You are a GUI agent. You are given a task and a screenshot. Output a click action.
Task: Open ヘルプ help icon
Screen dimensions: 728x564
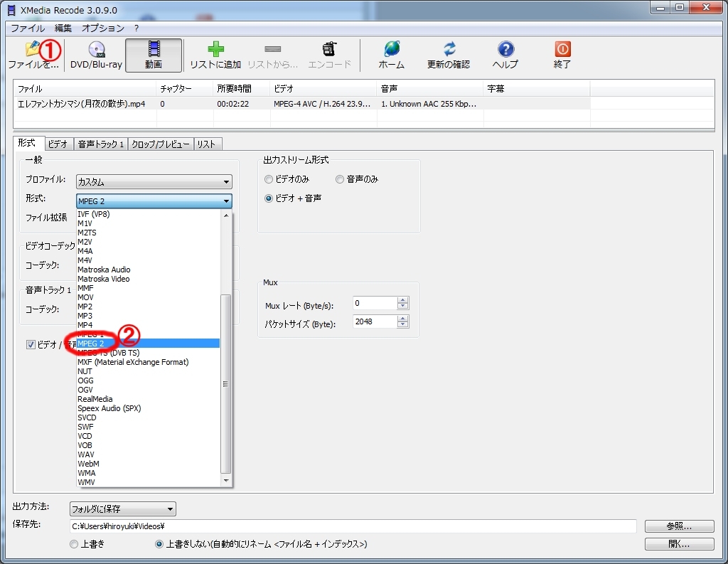click(x=505, y=55)
